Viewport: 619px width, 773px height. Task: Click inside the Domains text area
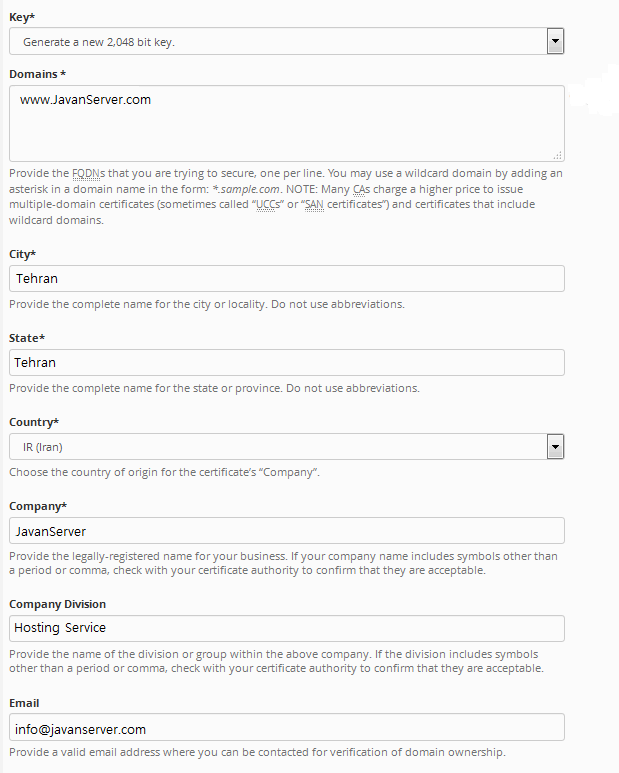point(286,123)
